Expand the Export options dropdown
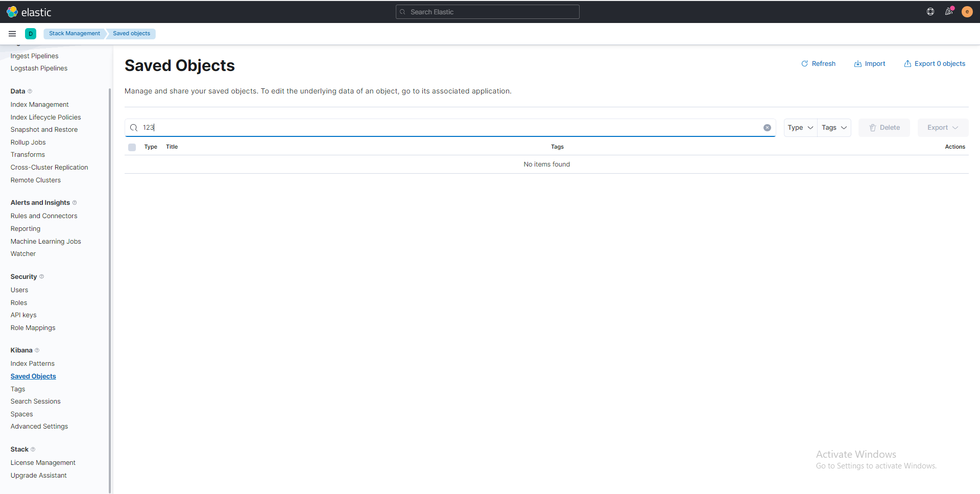This screenshot has height=494, width=980. pos(942,127)
